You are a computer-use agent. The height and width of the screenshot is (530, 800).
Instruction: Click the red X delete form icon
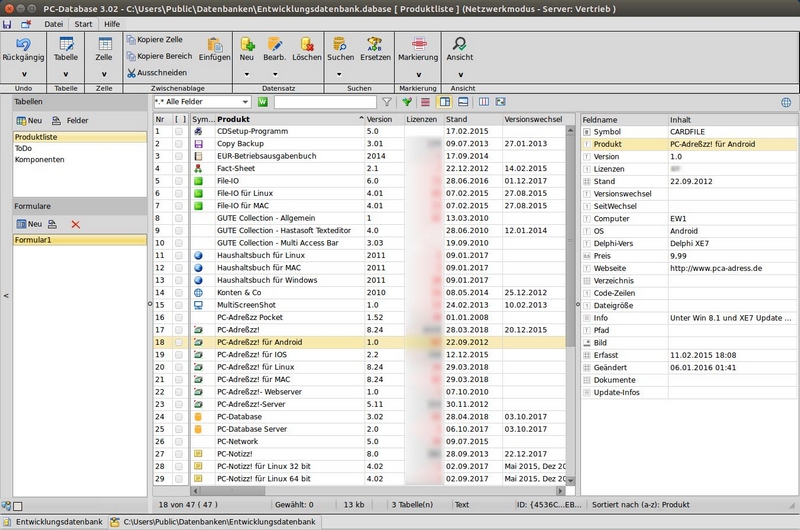pyautogui.click(x=76, y=224)
